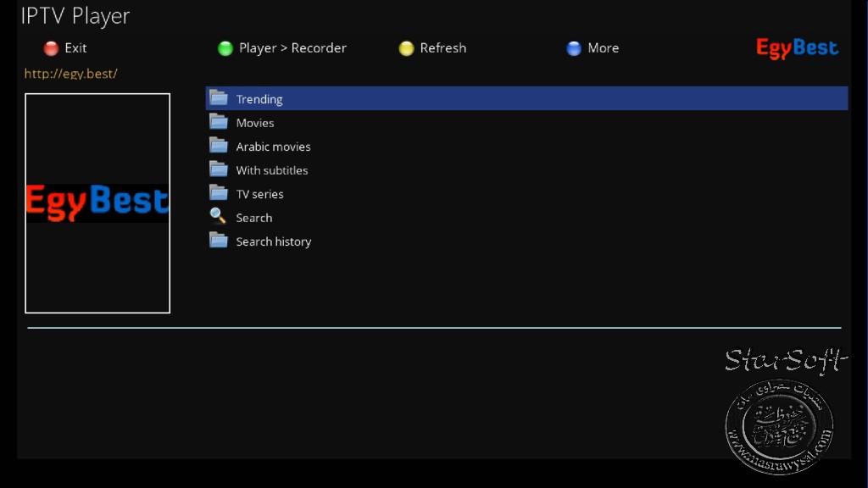Screen dimensions: 868x488
Task: Select TV series in the list
Action: 526,194
